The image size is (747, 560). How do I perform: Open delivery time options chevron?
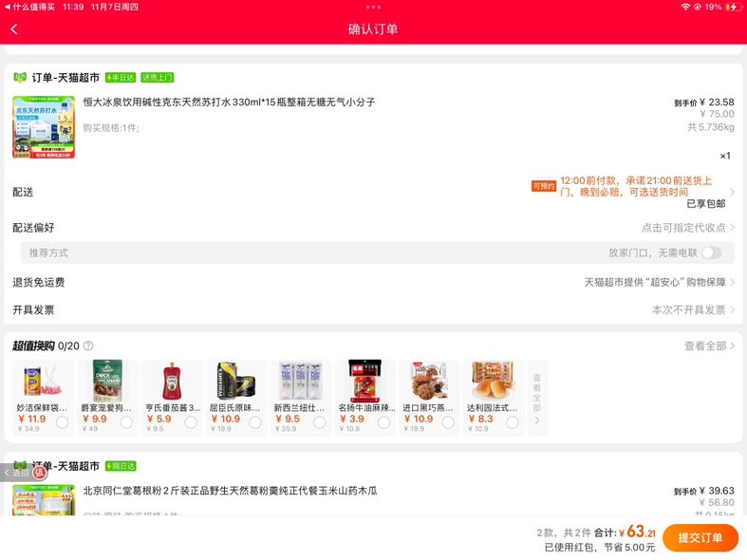click(732, 192)
